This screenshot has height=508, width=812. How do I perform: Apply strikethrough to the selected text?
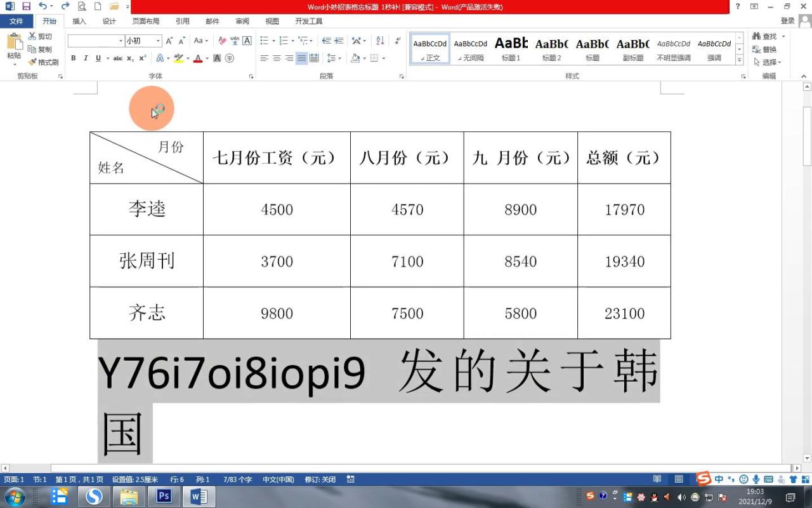click(117, 57)
